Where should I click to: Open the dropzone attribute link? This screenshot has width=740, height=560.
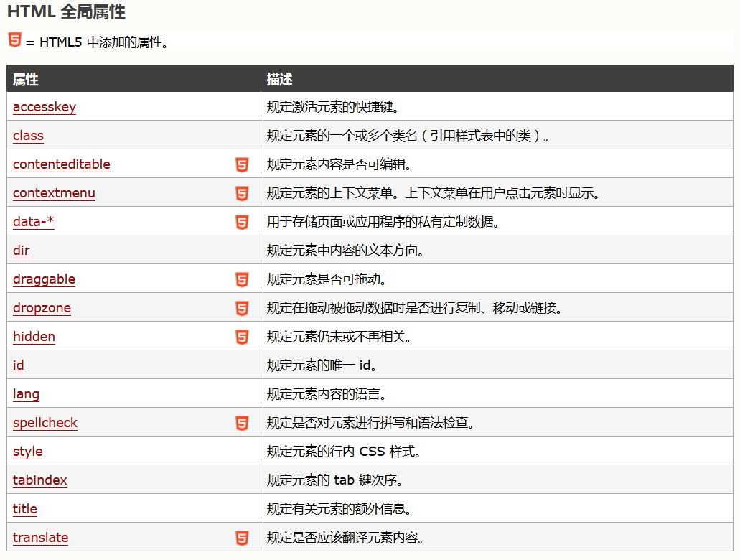[x=42, y=308]
